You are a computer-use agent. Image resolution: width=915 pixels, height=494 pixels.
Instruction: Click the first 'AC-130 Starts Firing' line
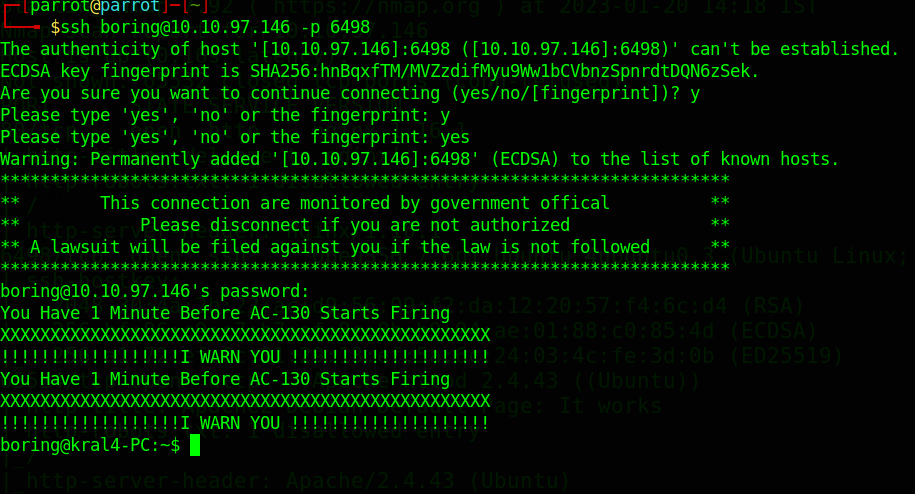(225, 313)
